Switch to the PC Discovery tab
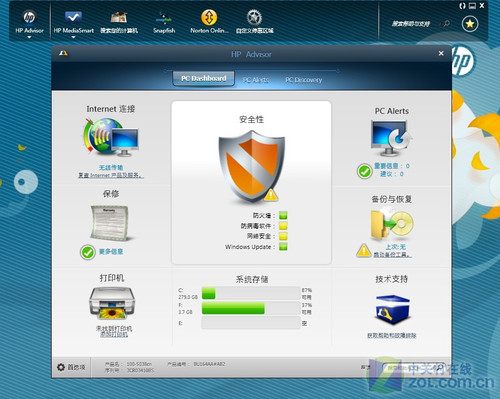This screenshot has height=399, width=500. coord(304,80)
